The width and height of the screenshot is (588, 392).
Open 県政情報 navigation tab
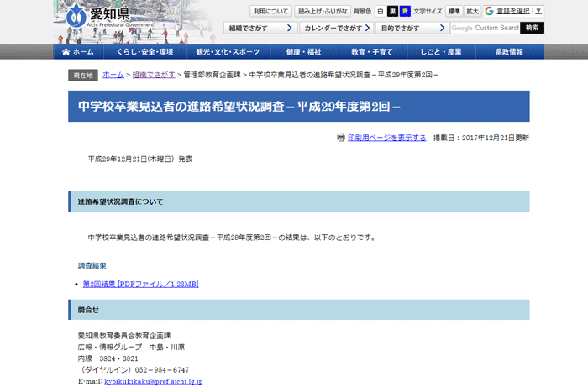[509, 52]
